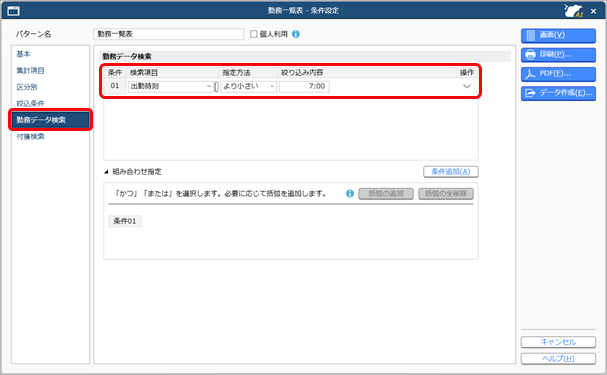607x375 pixels.
Task: Click the window icon at title bar left
Action: [x=13, y=11]
